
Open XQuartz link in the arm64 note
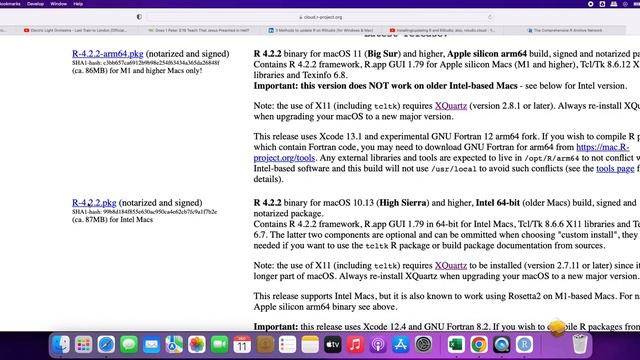tap(451, 106)
